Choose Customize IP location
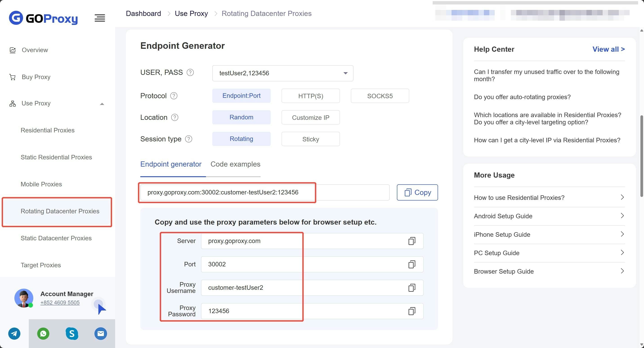Viewport: 644px width, 348px height. click(x=311, y=118)
